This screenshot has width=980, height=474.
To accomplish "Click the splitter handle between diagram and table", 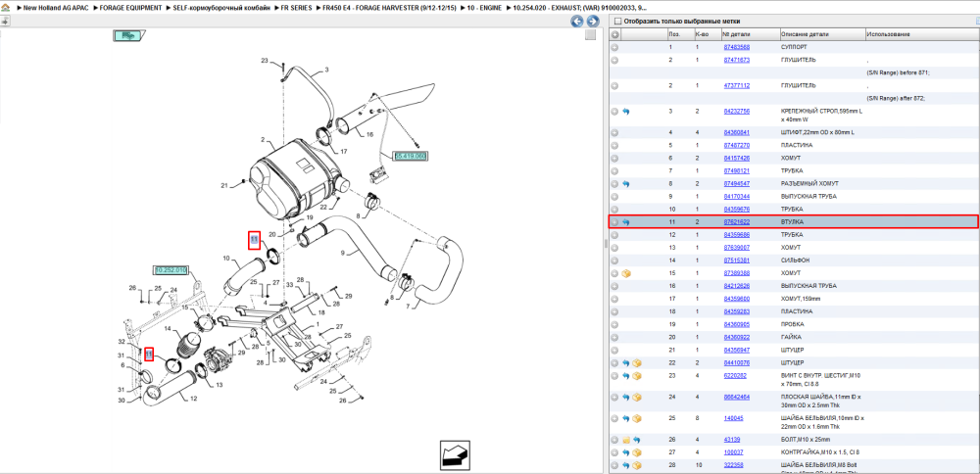I will [x=605, y=244].
